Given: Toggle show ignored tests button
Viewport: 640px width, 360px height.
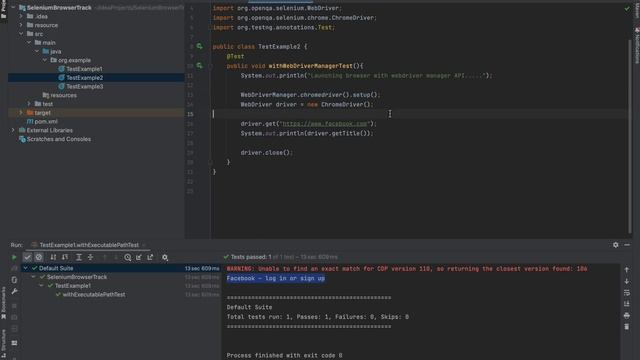Looking at the screenshot, I should 39,257.
